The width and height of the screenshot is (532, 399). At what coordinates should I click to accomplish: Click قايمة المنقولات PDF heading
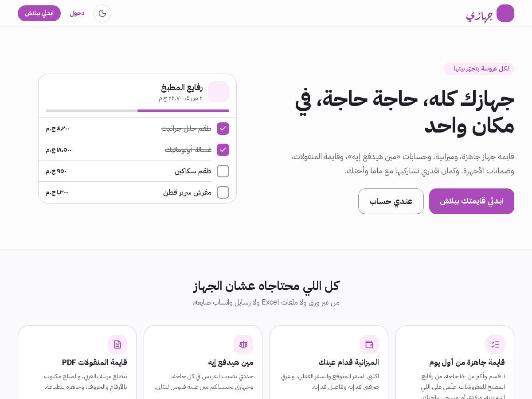(94, 363)
